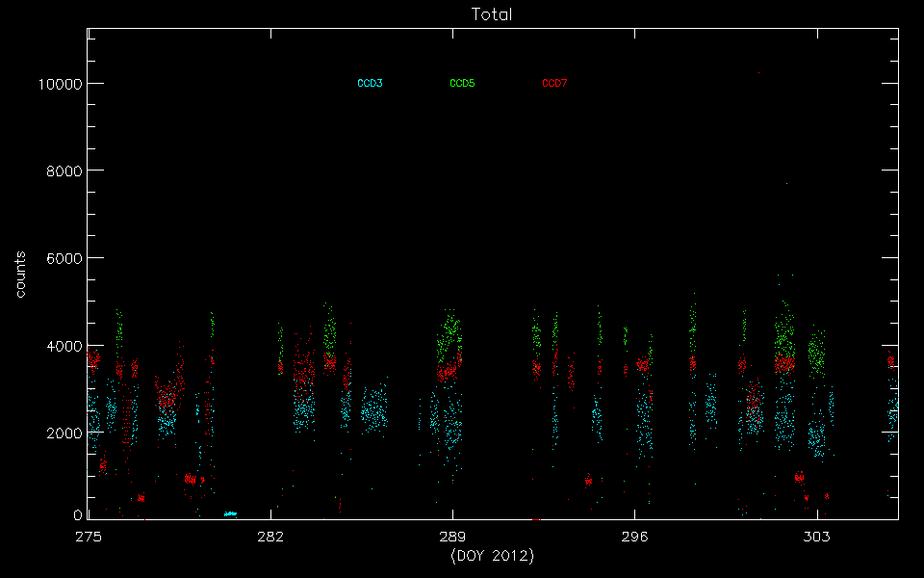The height and width of the screenshot is (578, 924).
Task: Click the red CCD7 legend label
Action: [554, 84]
